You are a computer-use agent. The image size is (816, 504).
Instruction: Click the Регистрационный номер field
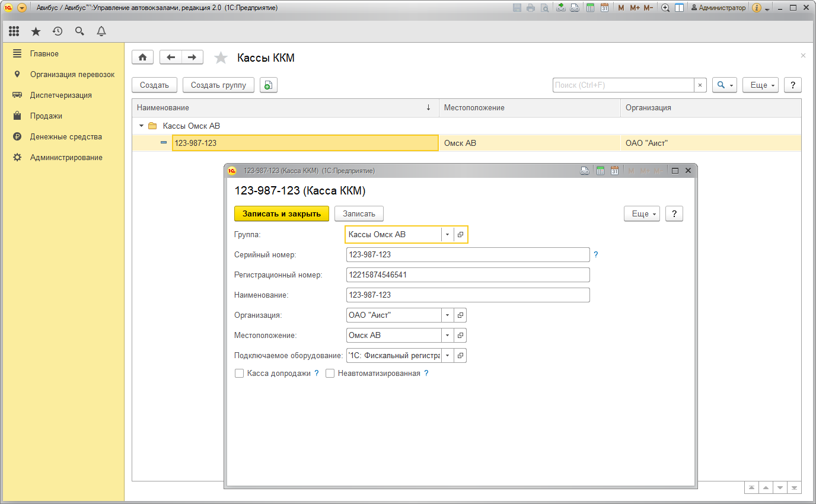pyautogui.click(x=467, y=275)
